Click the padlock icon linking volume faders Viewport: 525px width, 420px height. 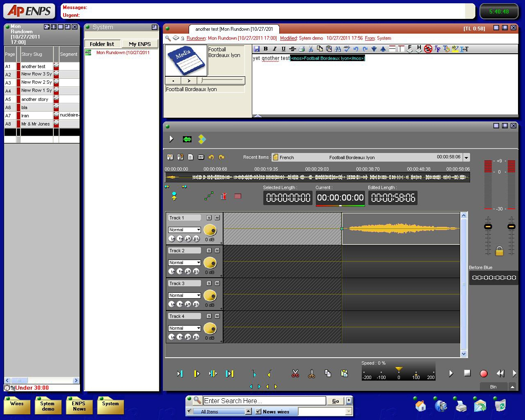click(x=499, y=251)
